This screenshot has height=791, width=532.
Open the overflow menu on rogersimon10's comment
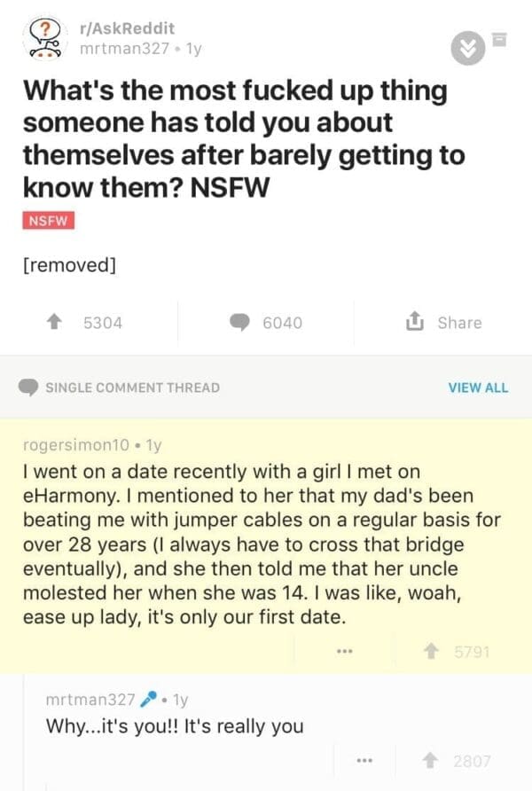344,649
